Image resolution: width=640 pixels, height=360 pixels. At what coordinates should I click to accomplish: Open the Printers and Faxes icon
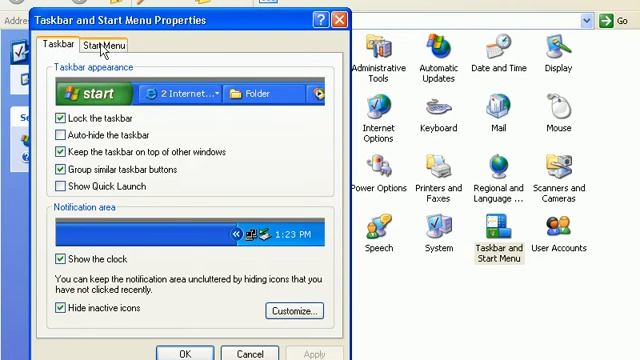click(438, 167)
